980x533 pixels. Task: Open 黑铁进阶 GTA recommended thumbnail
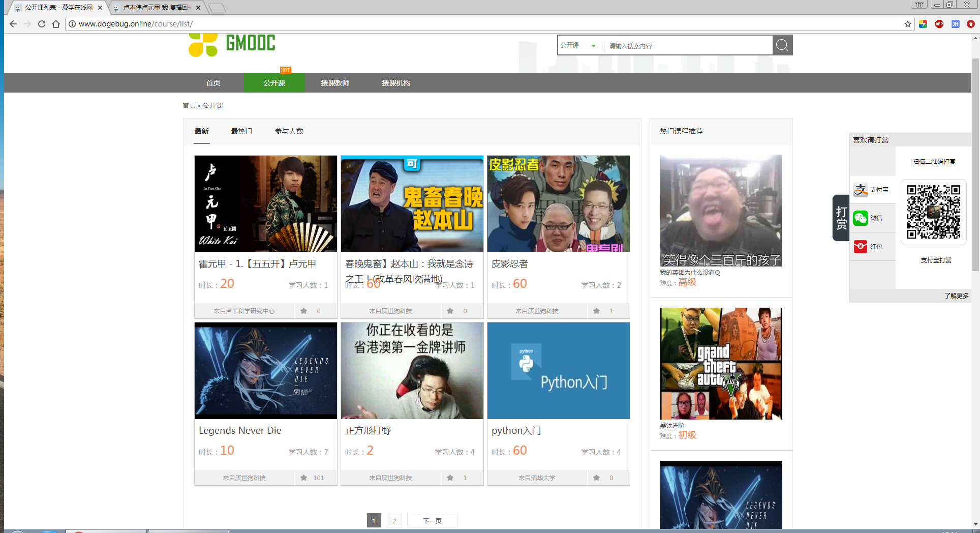click(721, 364)
